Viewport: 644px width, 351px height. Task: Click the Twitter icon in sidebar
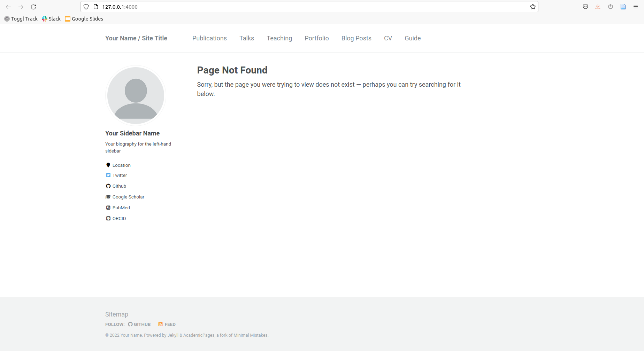coord(108,175)
